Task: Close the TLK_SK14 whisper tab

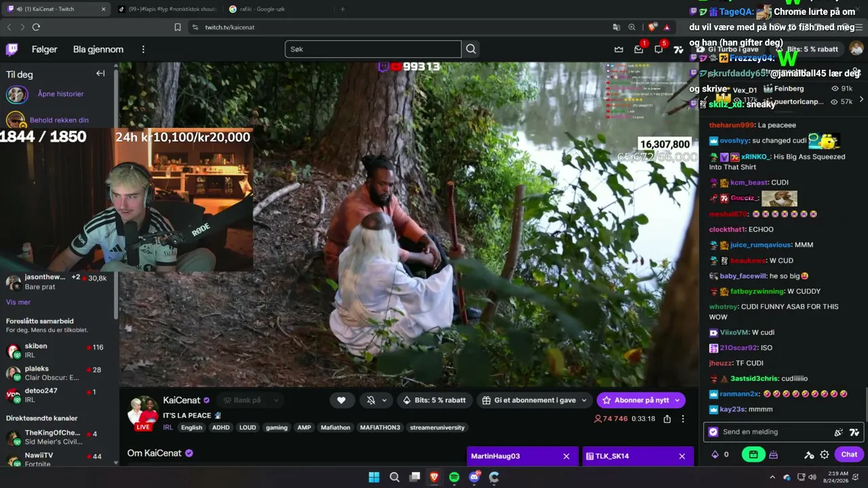Action: 682,456
